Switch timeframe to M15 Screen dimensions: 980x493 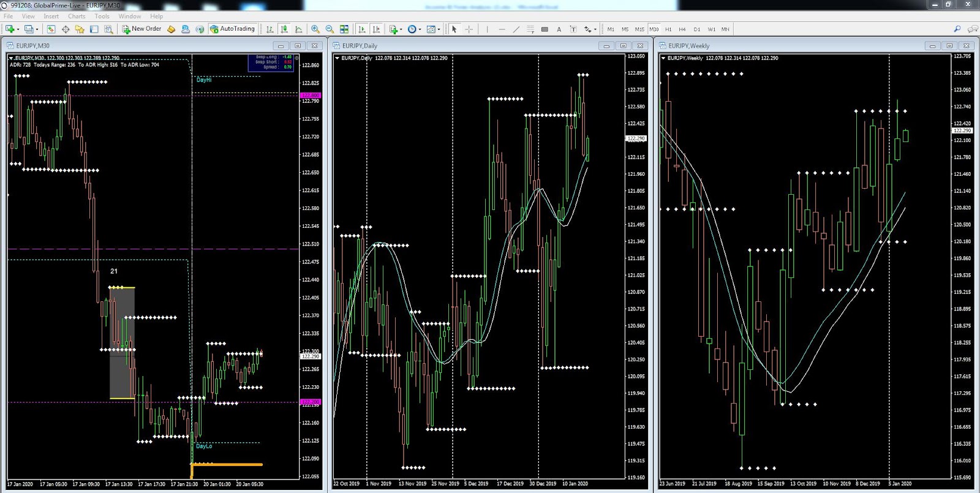click(x=639, y=29)
